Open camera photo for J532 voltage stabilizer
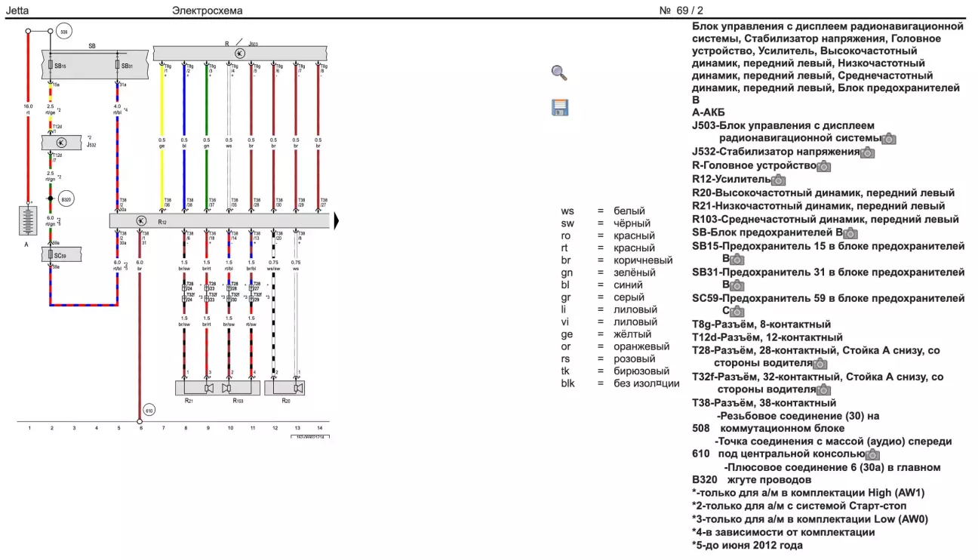The height and width of the screenshot is (560, 978). (x=868, y=152)
